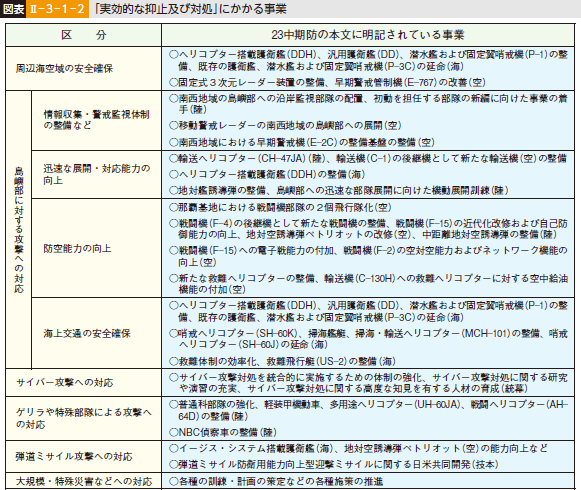Click the Ⅱ-3-1-2 figure number badge
Screen dimensions: 581x490
[x=57, y=9]
